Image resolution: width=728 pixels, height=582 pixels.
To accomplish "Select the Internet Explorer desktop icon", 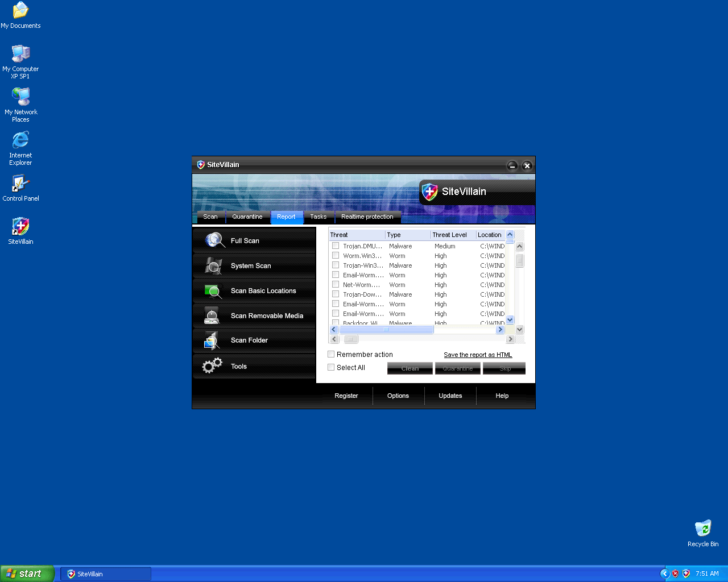I will (x=20, y=140).
